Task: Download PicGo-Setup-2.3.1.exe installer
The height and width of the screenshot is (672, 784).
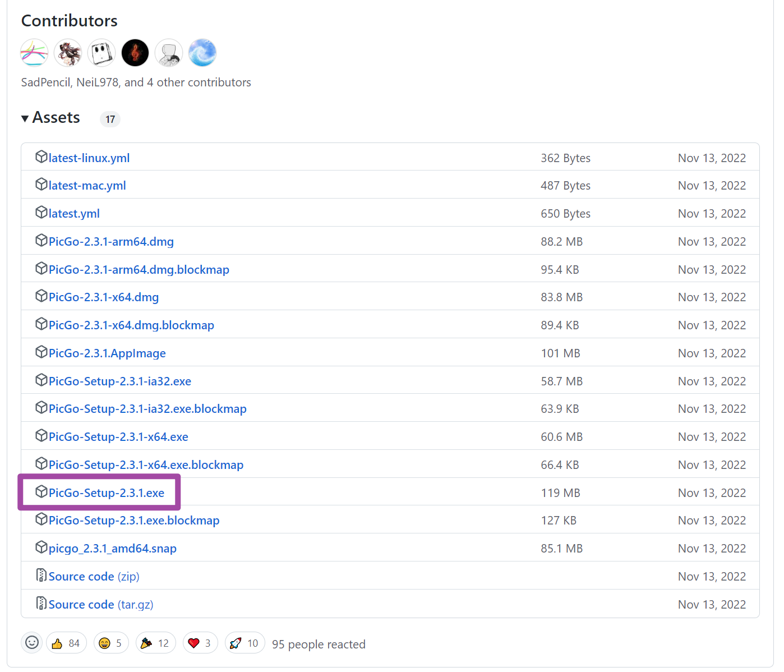Action: pyautogui.click(x=107, y=493)
